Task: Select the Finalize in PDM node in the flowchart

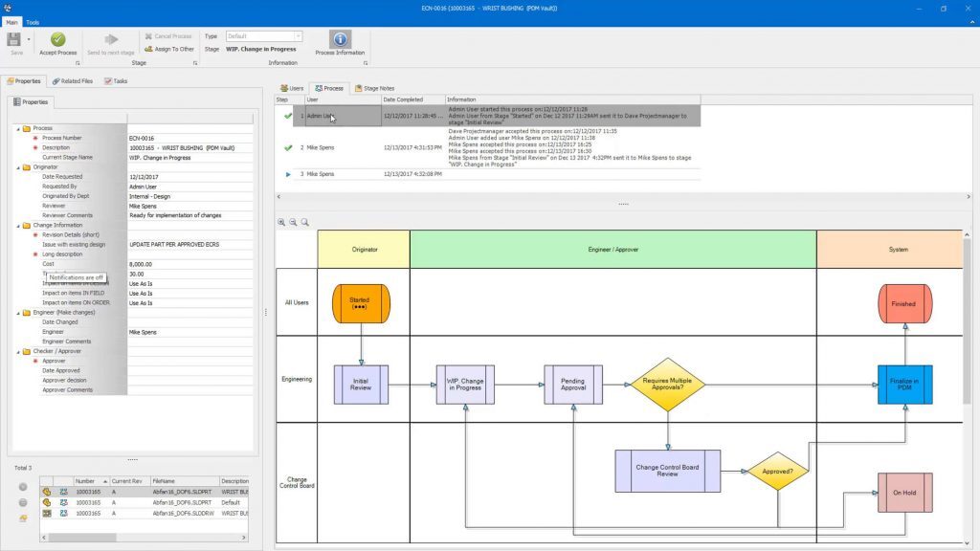Action: point(903,384)
